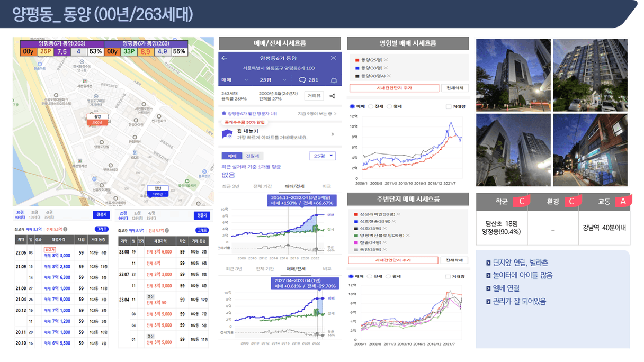Viewport: 644px width, 362px height.
Task: Click the 21.09 row 매매 8억 2,500
Action: coord(57,266)
